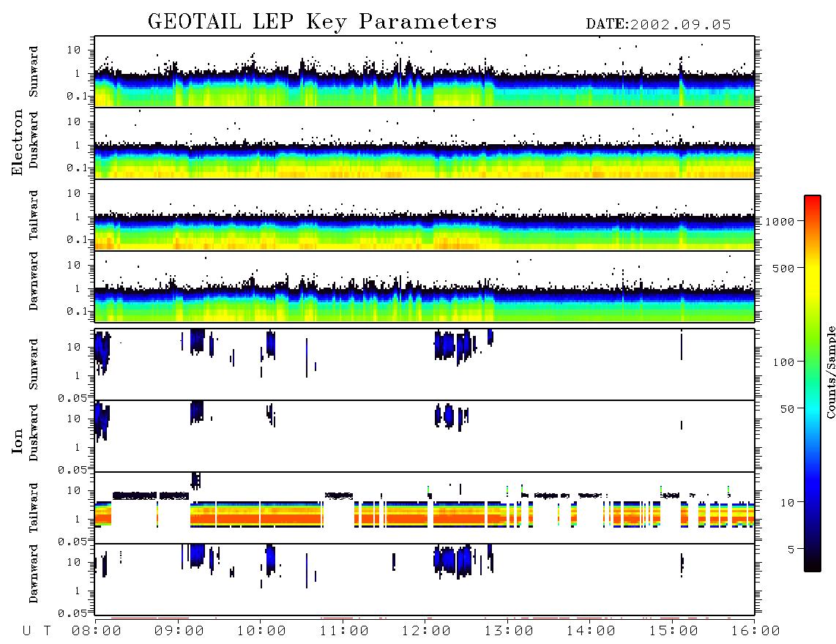Click the colorbar "500" tick value
The width and height of the screenshot is (836, 644).
click(x=783, y=268)
